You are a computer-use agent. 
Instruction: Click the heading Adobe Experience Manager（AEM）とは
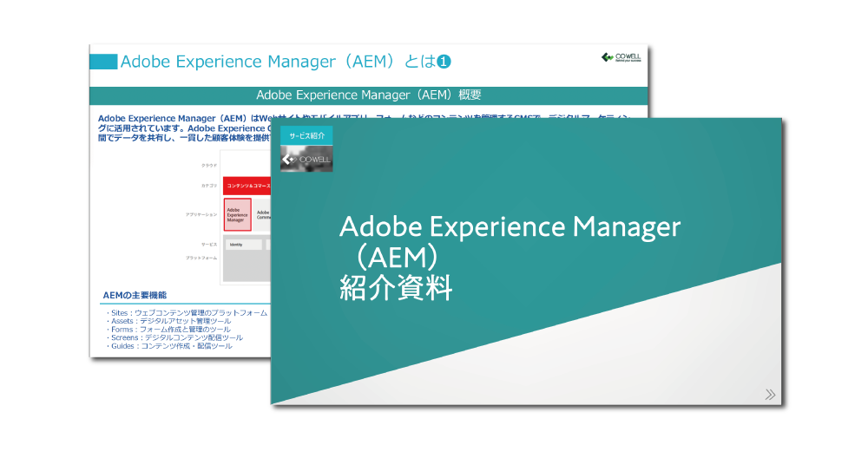point(278,62)
